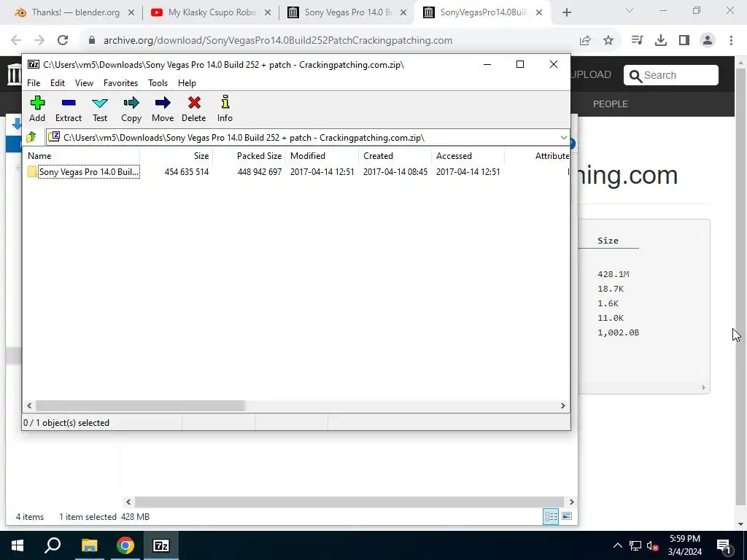This screenshot has height=560, width=747.
Task: Choose the Move toolbar icon in 7-Zip
Action: click(x=163, y=109)
